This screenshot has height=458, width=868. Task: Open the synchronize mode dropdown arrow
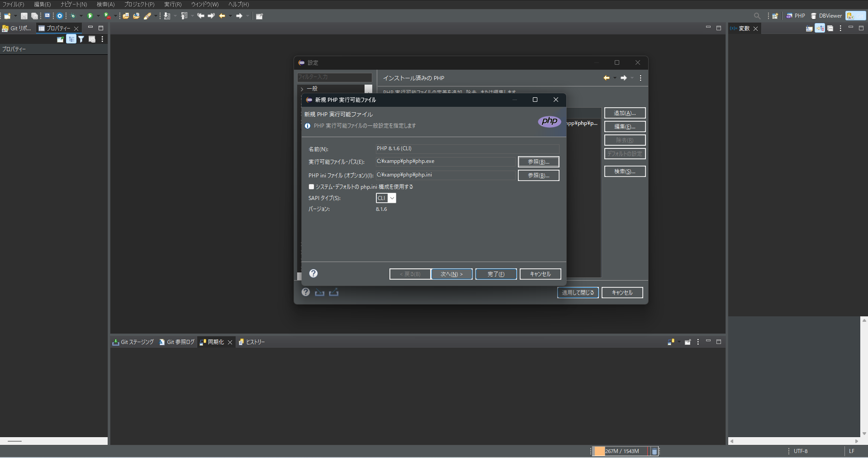click(x=679, y=342)
